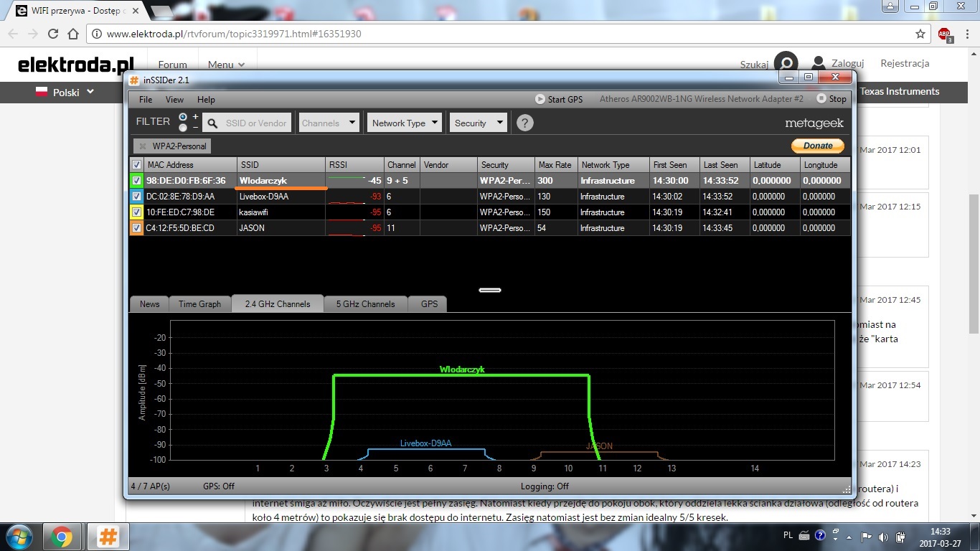Sort the table by the SSID column
The image size is (980, 551).
[x=281, y=165]
